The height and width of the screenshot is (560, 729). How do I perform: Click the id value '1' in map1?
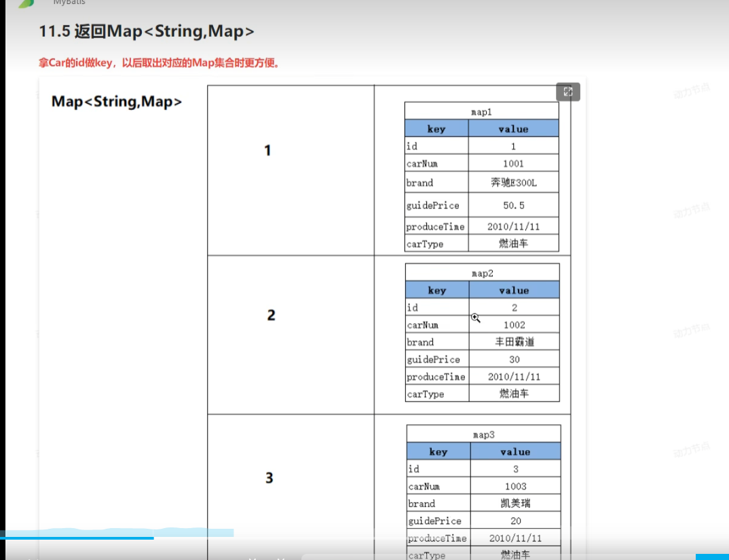[x=513, y=146]
